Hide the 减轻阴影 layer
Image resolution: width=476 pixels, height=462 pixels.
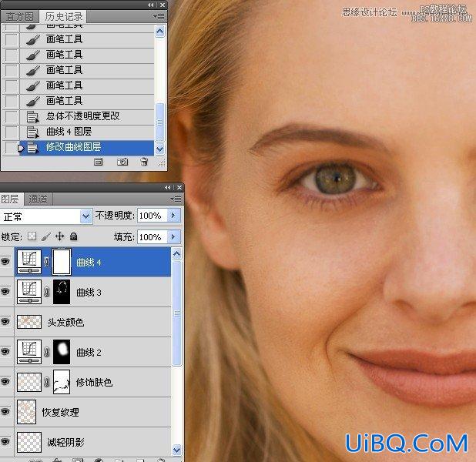point(5,442)
